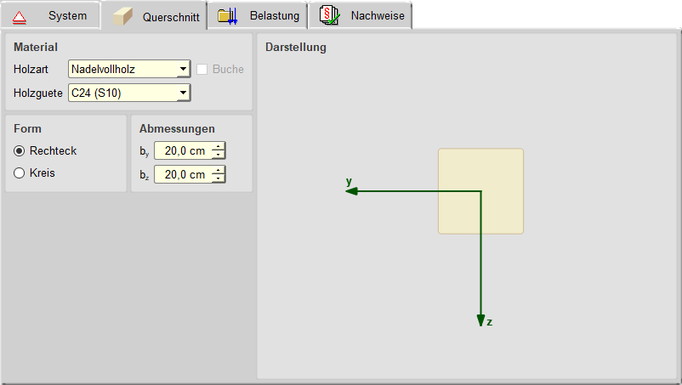Decrease the by width with down arrow
Viewport: 682px width, 385px height.
click(x=218, y=155)
